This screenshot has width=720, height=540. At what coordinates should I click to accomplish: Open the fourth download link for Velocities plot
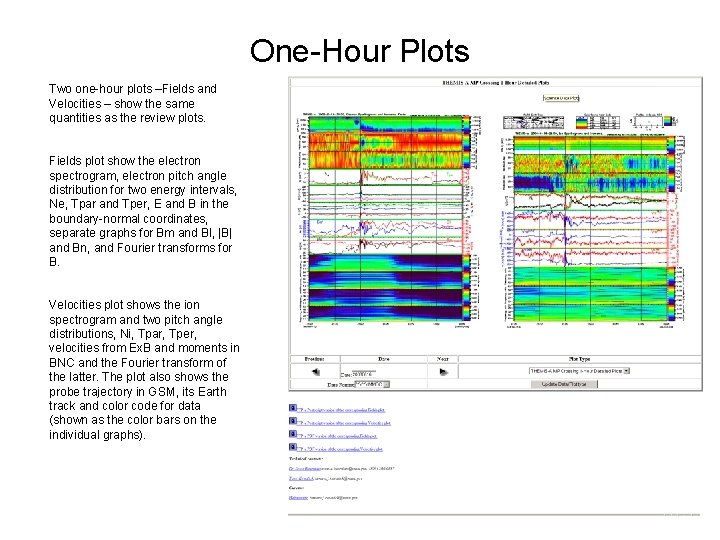click(x=341, y=449)
